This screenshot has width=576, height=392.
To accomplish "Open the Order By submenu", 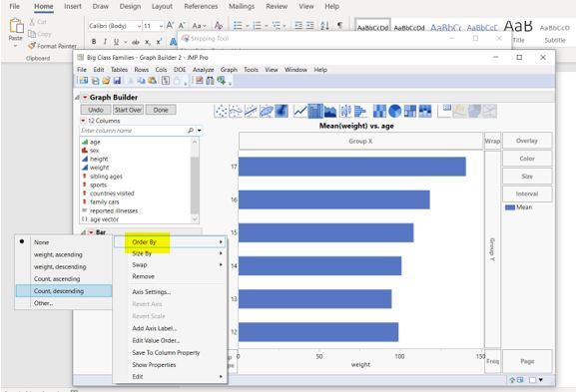I will point(170,241).
